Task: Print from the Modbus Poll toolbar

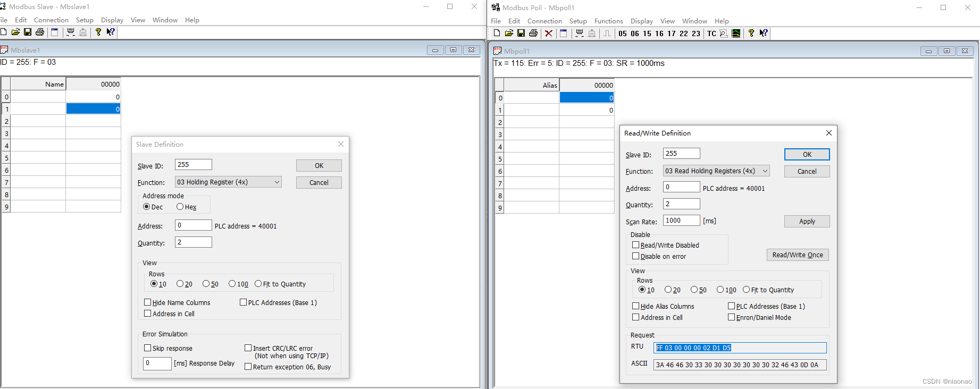Action: pyautogui.click(x=533, y=33)
